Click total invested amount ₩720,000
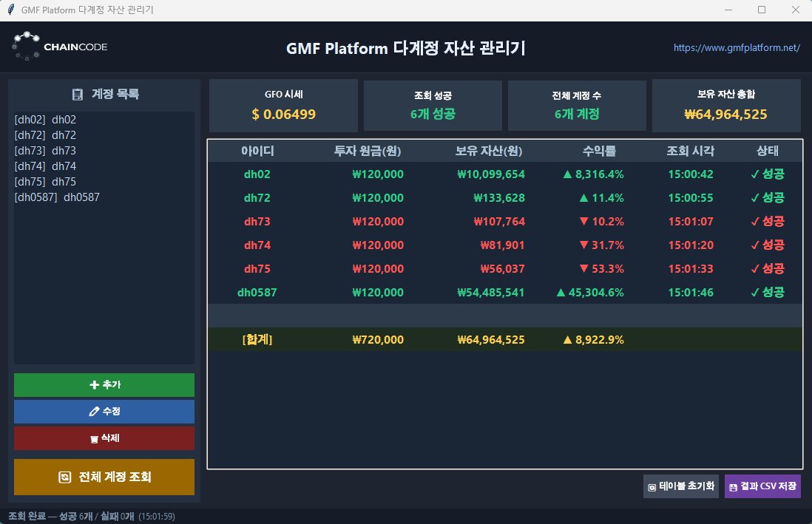The image size is (812, 524). tap(378, 340)
